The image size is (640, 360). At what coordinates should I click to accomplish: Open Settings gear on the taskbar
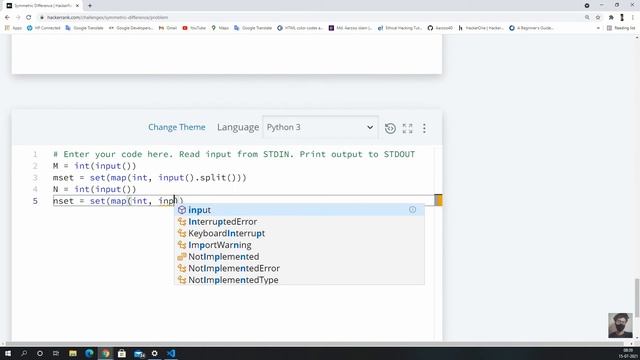(155, 353)
